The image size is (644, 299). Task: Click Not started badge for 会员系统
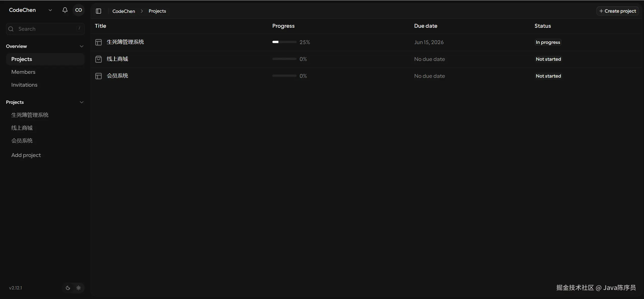[x=548, y=76]
